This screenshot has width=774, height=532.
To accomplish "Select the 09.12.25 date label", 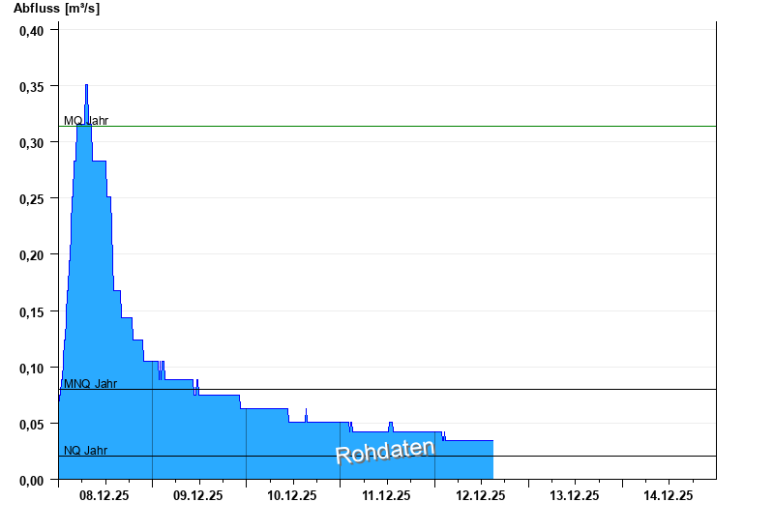I will click(198, 495).
